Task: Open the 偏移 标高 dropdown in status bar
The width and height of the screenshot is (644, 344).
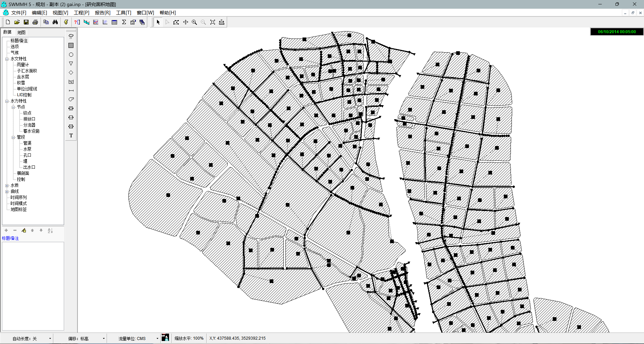Action: coord(104,339)
